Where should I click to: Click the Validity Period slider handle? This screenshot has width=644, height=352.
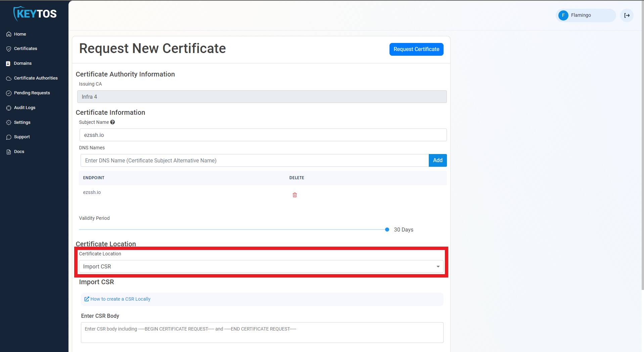(x=387, y=230)
